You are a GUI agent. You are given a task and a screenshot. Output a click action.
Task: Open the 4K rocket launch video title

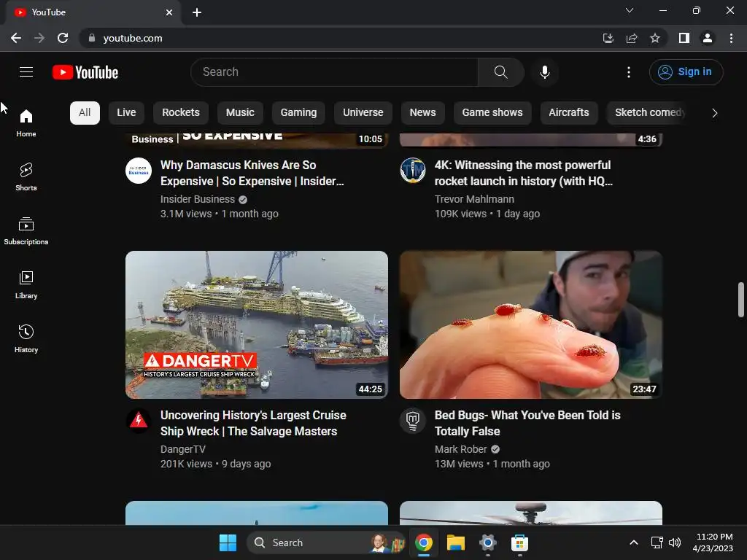523,173
